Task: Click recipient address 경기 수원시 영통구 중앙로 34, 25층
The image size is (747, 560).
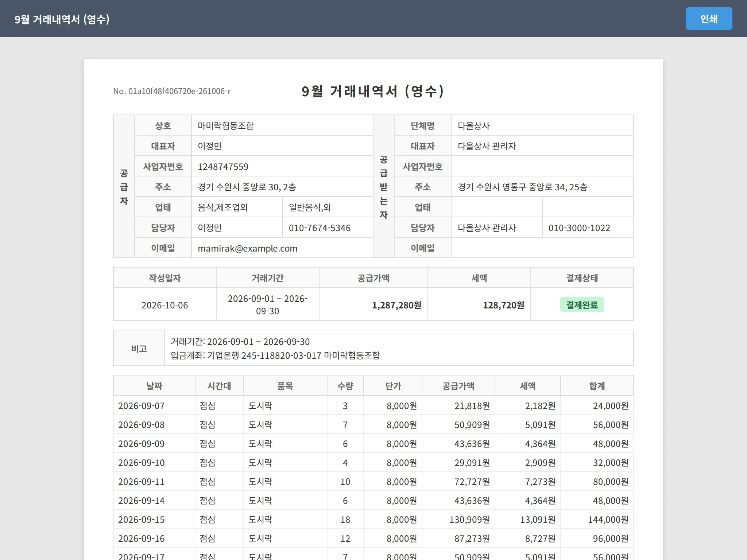Action: (522, 187)
